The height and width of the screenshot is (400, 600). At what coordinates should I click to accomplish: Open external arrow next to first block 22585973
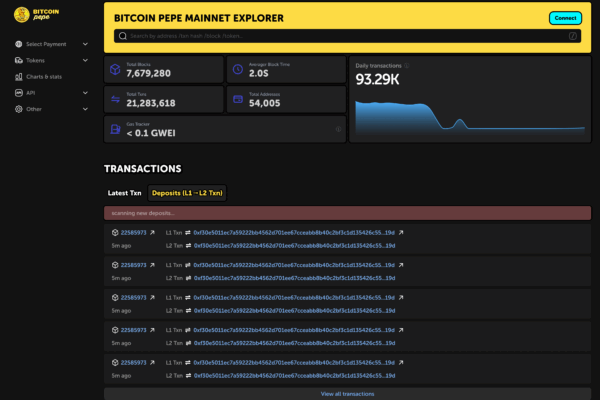(x=152, y=232)
